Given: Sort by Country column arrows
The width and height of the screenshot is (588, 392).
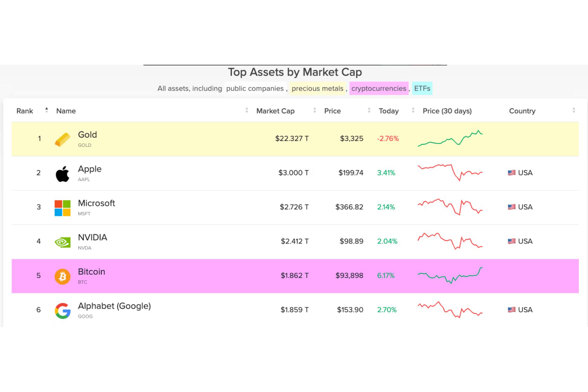Looking at the screenshot, I should 574,111.
